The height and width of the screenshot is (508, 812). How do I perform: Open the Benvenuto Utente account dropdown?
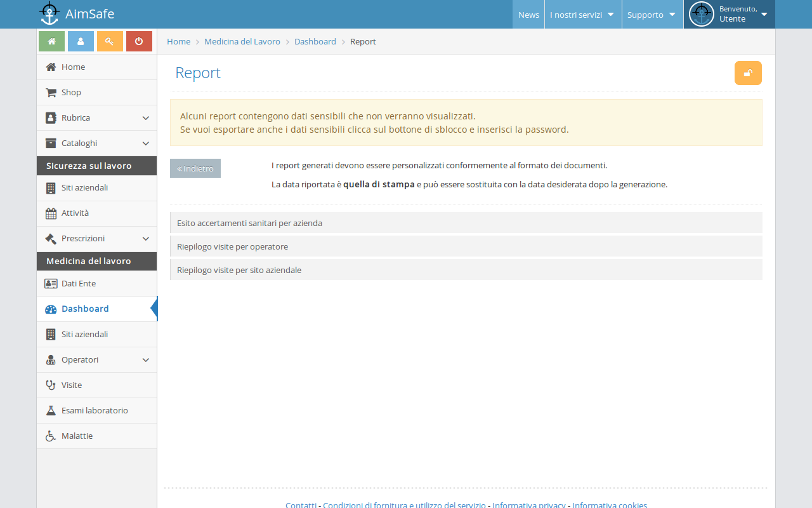pos(729,14)
